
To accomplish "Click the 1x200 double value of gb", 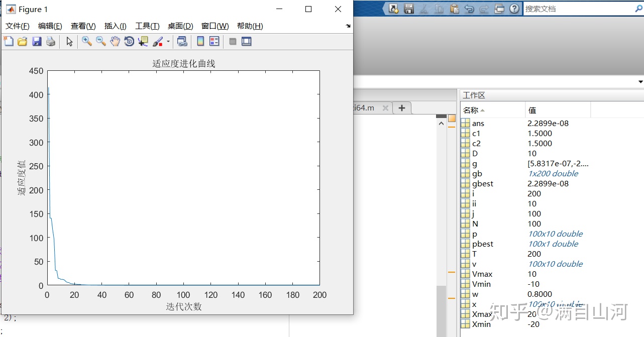I will pos(553,173).
